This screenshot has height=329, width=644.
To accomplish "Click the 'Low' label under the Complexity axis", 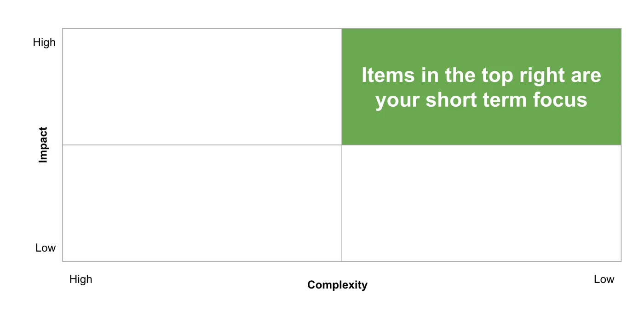I will tap(604, 279).
